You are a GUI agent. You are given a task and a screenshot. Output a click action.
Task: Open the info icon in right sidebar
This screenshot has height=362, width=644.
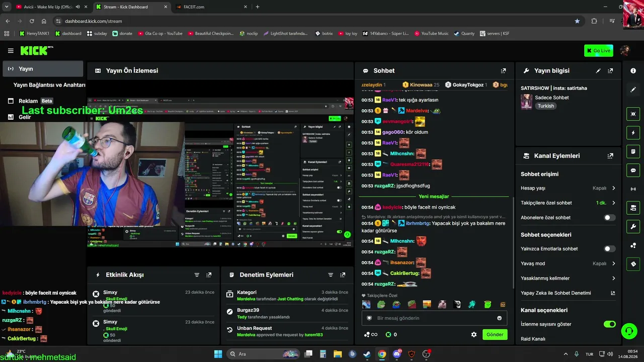633,71
